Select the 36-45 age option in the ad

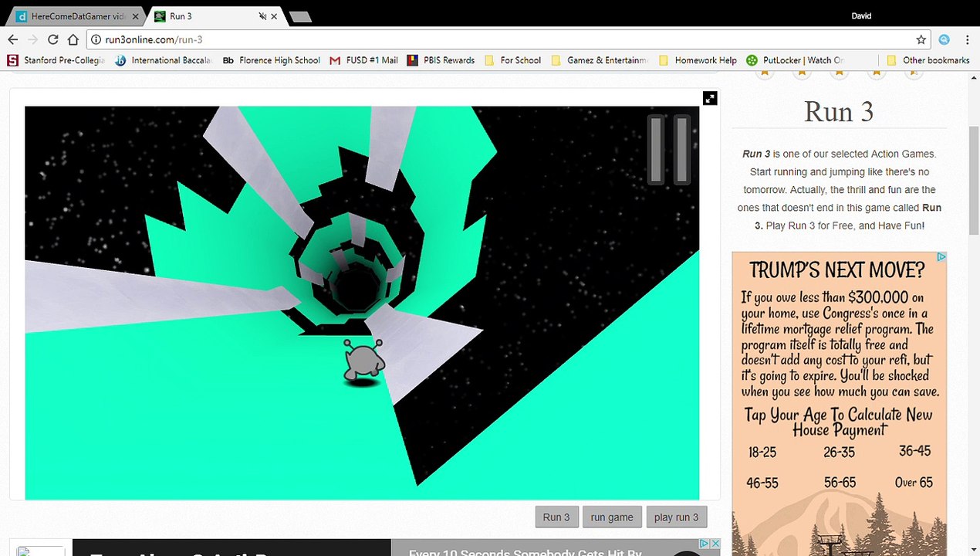pos(915,450)
